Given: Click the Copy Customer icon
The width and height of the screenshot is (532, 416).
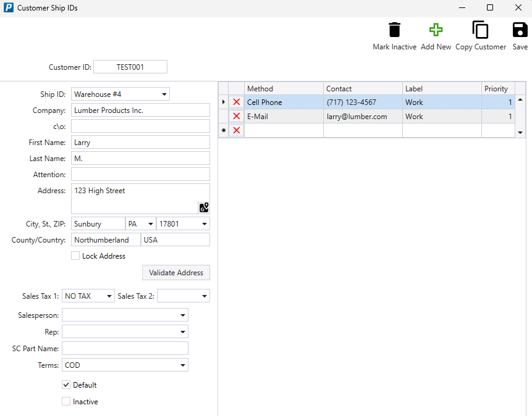Looking at the screenshot, I should tap(480, 30).
